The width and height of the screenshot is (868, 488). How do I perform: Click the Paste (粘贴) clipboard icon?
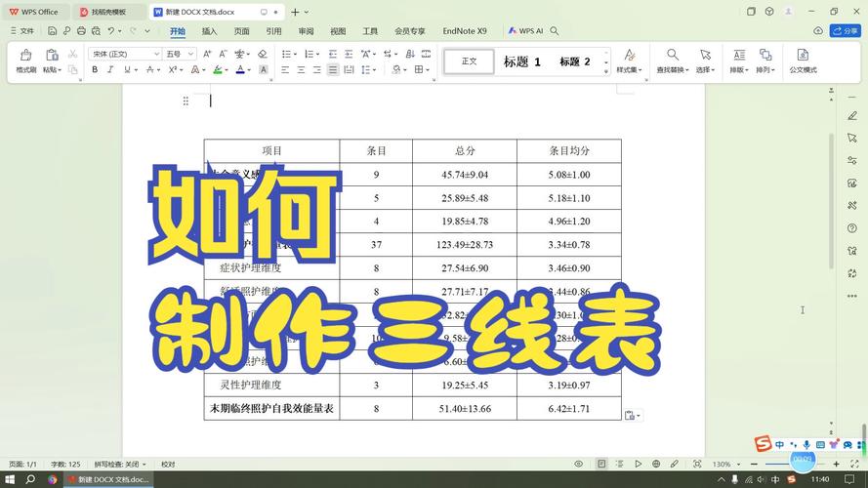(52, 56)
